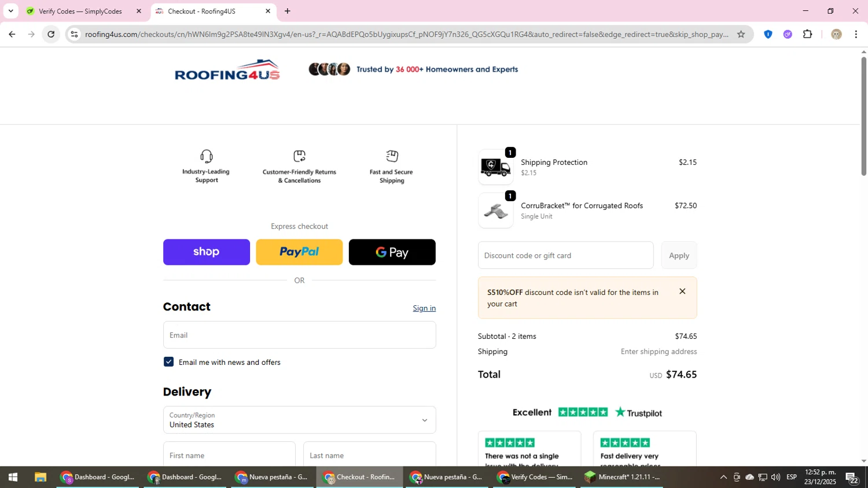Viewport: 868px width, 488px height.
Task: Go back to previous page
Action: (x=12, y=34)
